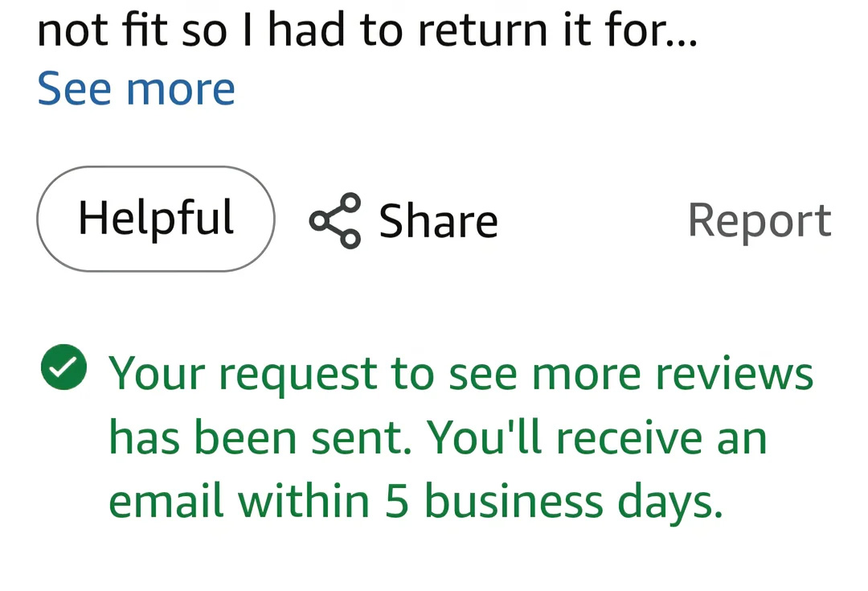Select the 'Your request to see more reviews' line
Viewport: 868px width, 591px height.
461,374
